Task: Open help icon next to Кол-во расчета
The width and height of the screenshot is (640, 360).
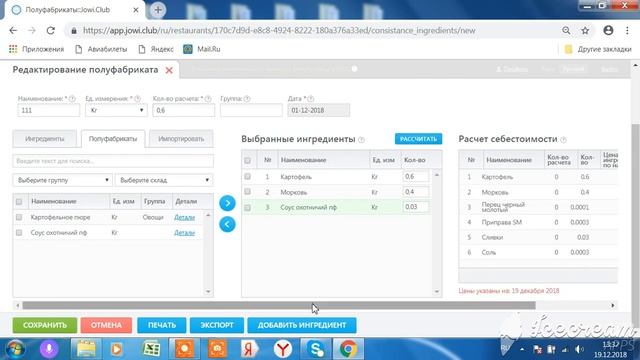Action: click(208, 99)
